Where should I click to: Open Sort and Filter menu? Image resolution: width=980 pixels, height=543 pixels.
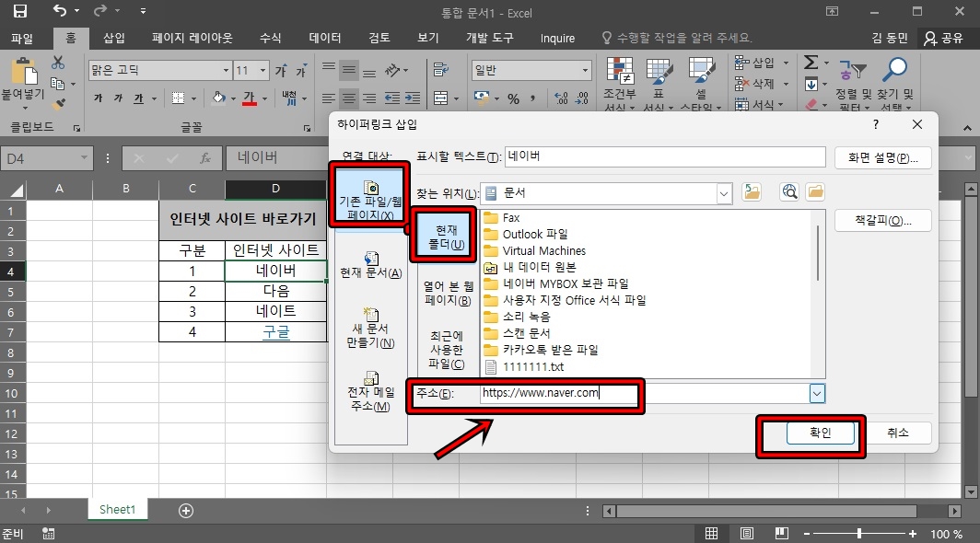pyautogui.click(x=854, y=84)
